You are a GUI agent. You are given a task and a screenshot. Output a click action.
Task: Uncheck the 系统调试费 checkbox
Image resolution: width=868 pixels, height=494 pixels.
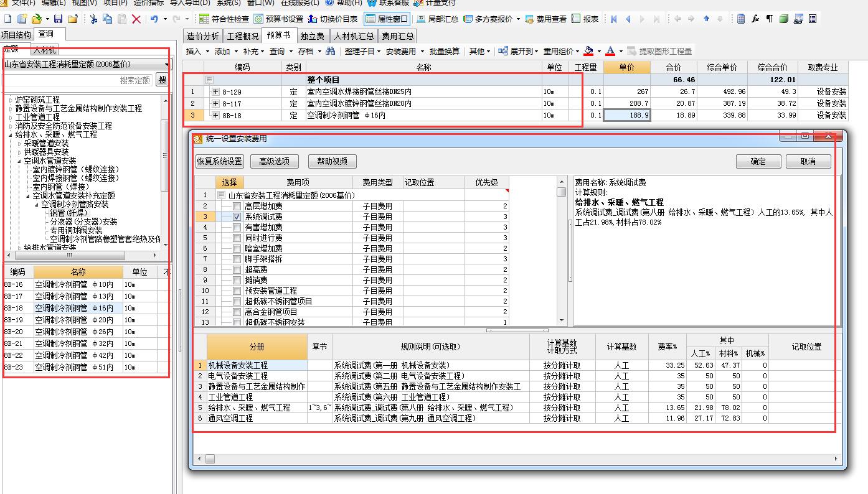(x=237, y=217)
